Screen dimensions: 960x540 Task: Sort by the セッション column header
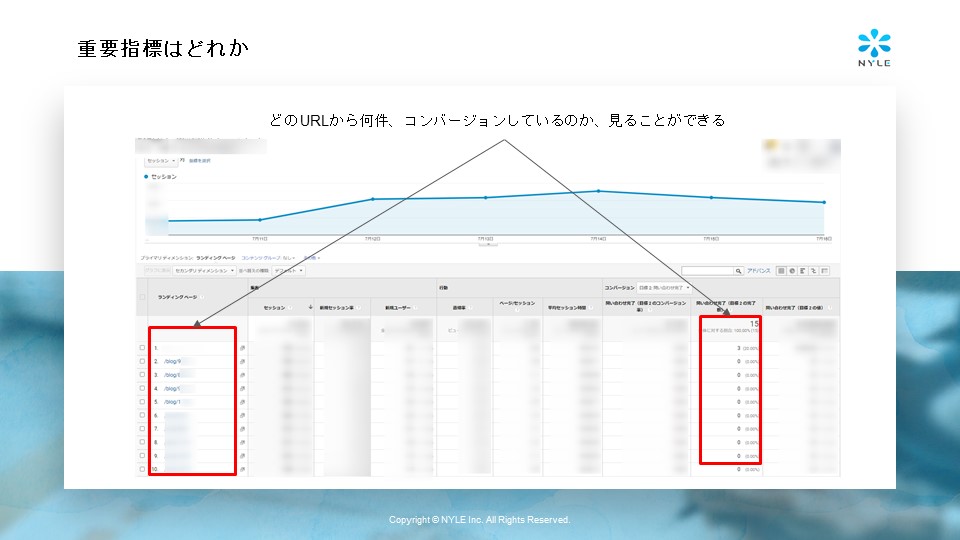(x=274, y=307)
